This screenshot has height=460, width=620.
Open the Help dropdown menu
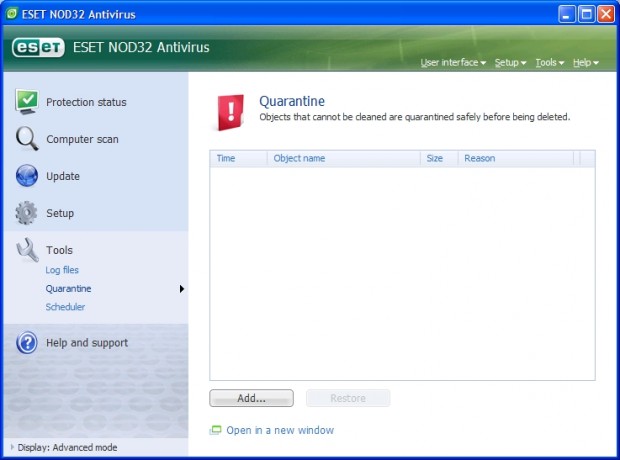coord(586,62)
